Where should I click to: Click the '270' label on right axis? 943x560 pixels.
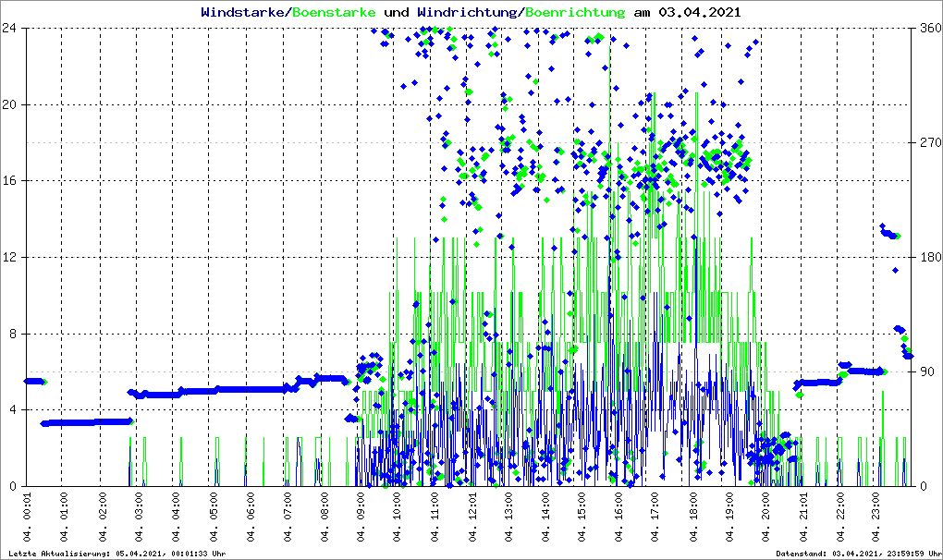click(x=929, y=142)
